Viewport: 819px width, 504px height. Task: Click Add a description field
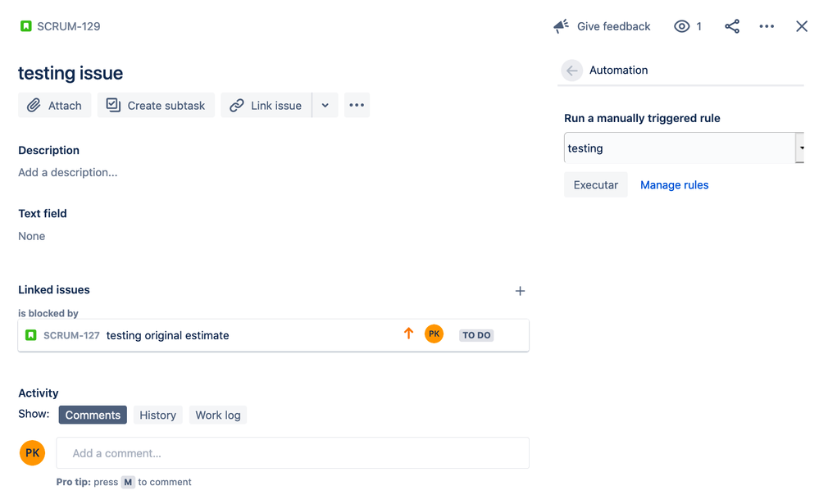[x=68, y=172]
